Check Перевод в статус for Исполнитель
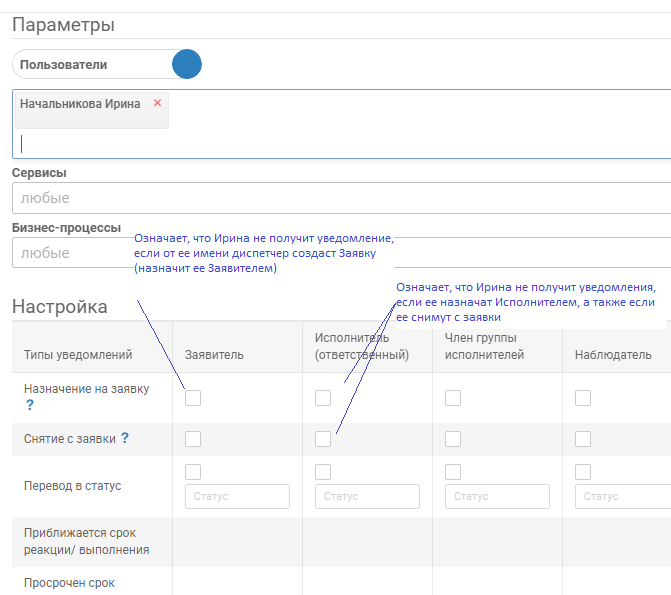671x595 pixels. 323,471
